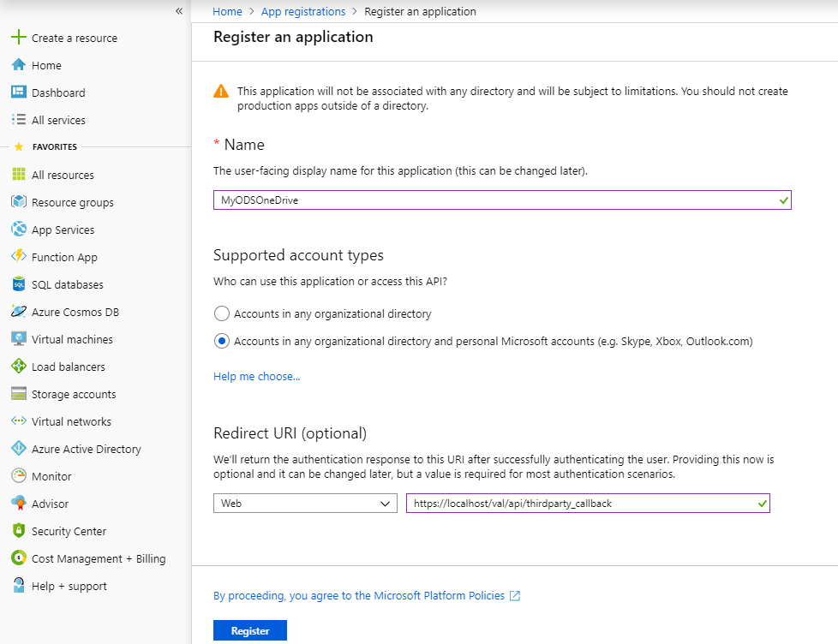The height and width of the screenshot is (644, 838).
Task: Click the Create a resource plus icon
Action: click(x=18, y=38)
